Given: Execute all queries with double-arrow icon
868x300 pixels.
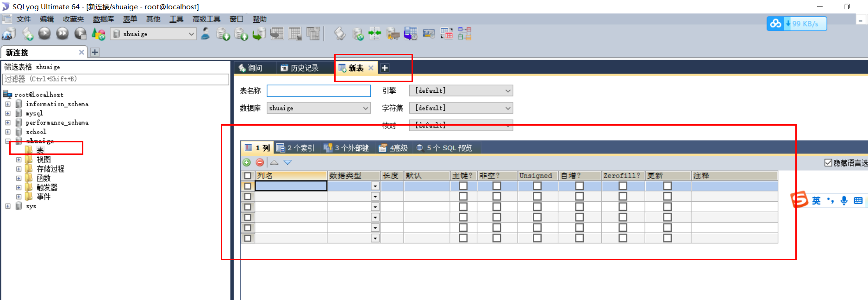Looking at the screenshot, I should [62, 33].
